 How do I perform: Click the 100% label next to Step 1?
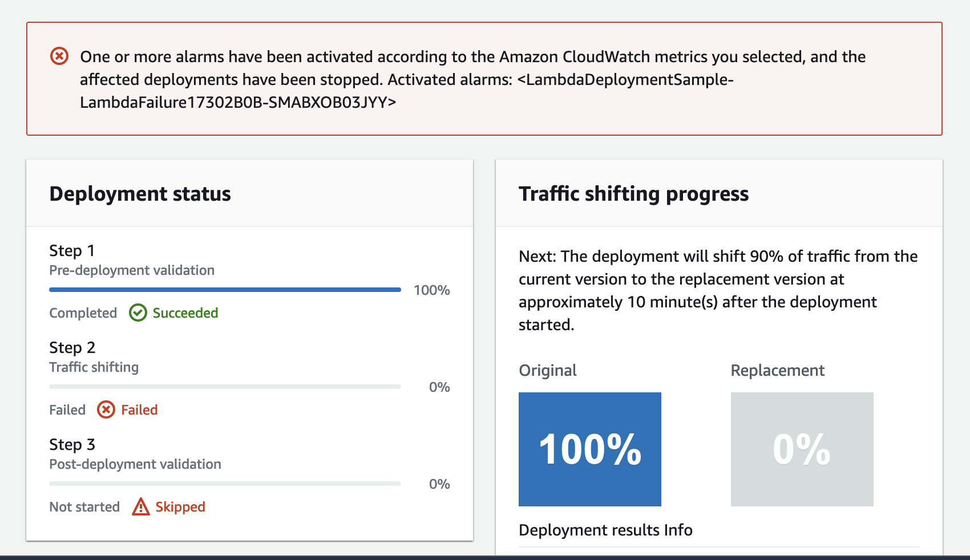coord(431,290)
